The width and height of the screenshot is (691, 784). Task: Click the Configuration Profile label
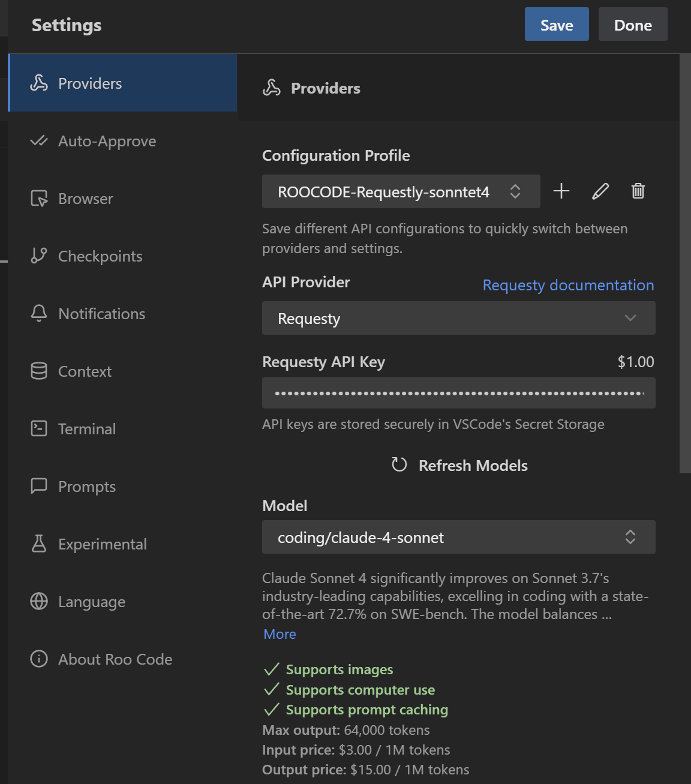[336, 155]
